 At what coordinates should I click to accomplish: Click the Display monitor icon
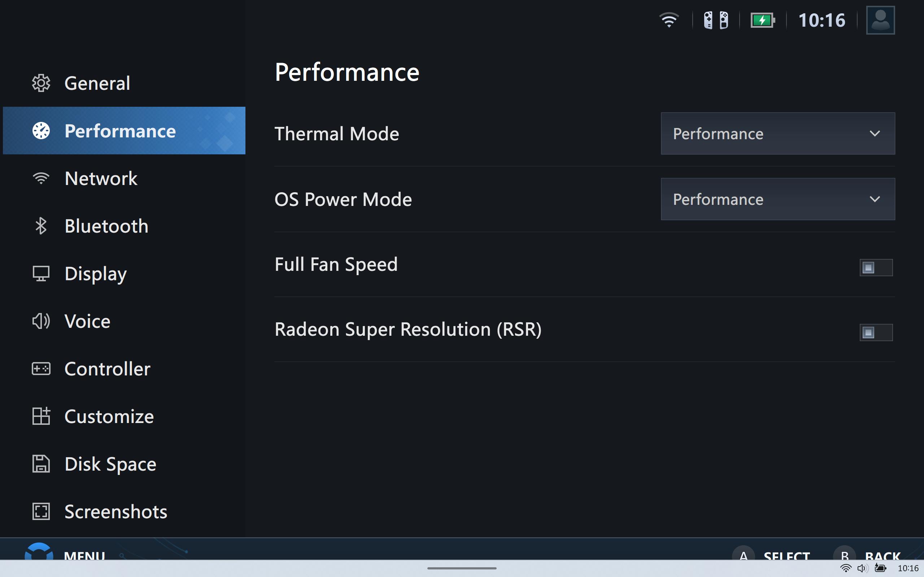(41, 274)
